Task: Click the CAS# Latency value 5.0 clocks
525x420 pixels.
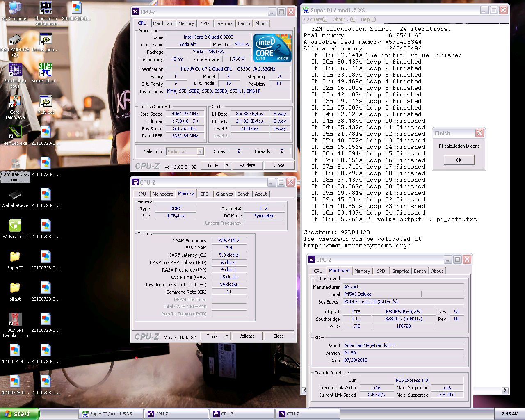Action: pos(229,255)
